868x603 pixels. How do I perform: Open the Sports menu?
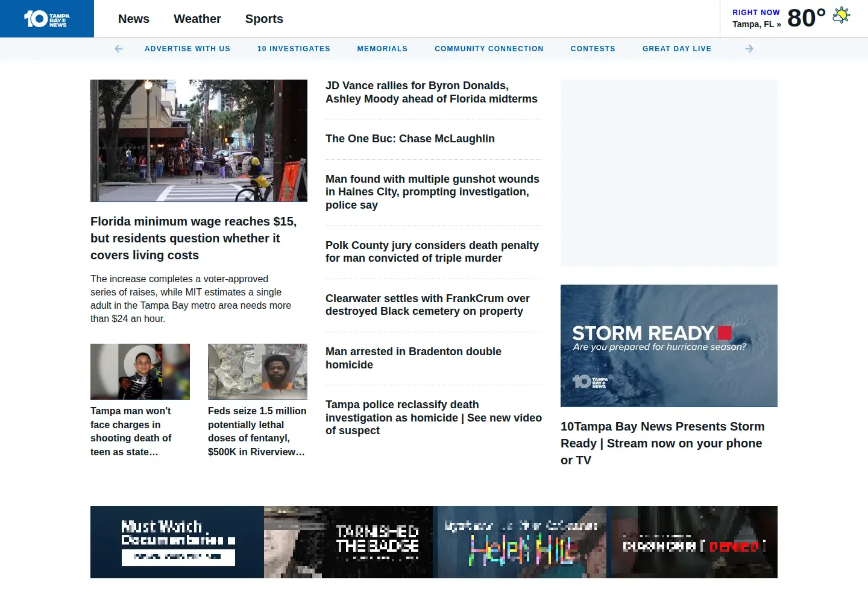coord(264,19)
